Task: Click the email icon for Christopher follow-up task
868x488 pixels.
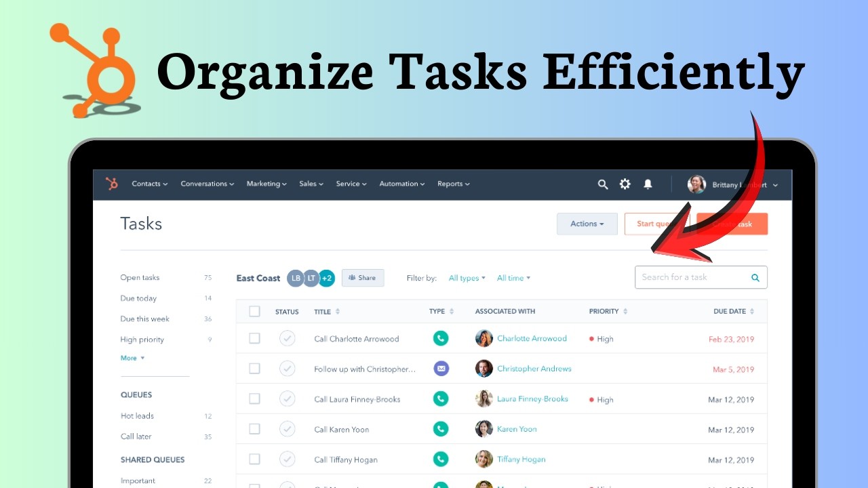Action: [441, 369]
